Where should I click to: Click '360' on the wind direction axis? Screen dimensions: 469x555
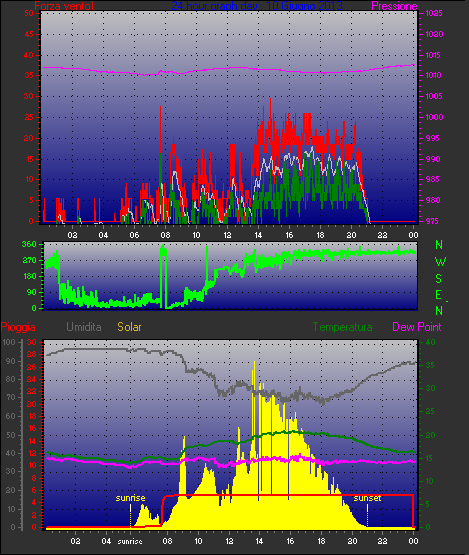coord(29,244)
